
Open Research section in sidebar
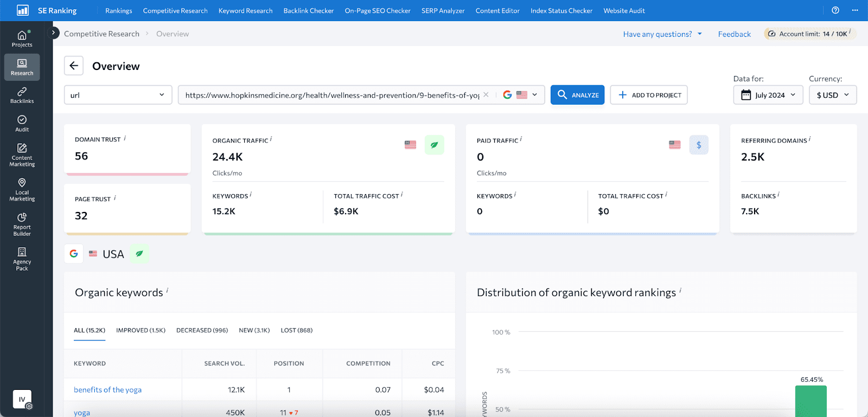point(22,67)
